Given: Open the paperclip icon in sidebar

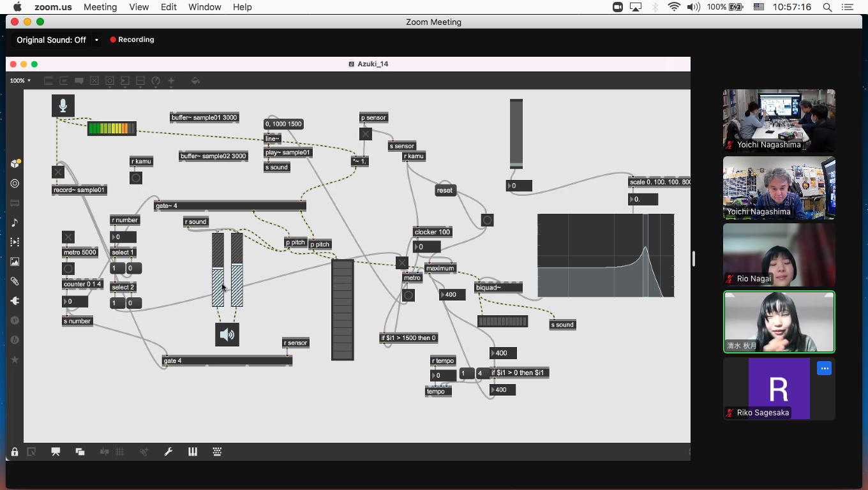Looking at the screenshot, I should point(15,281).
